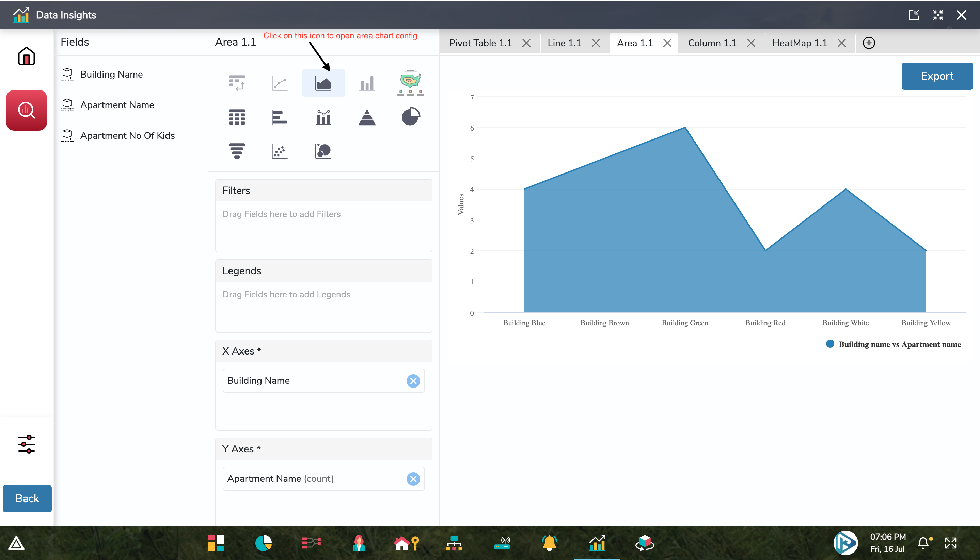
Task: Switch to the Pivot Table 1.1 tab
Action: 480,43
